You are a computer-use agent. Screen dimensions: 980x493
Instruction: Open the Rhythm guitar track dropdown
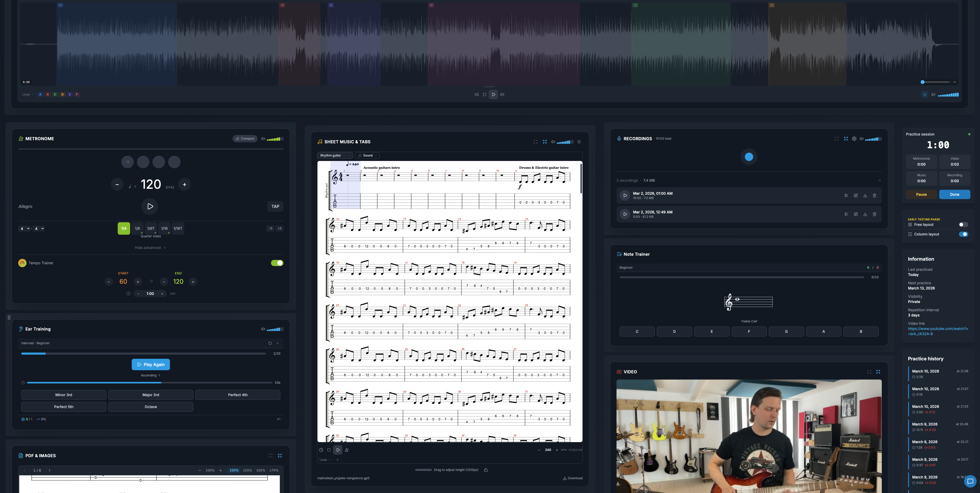coord(335,156)
